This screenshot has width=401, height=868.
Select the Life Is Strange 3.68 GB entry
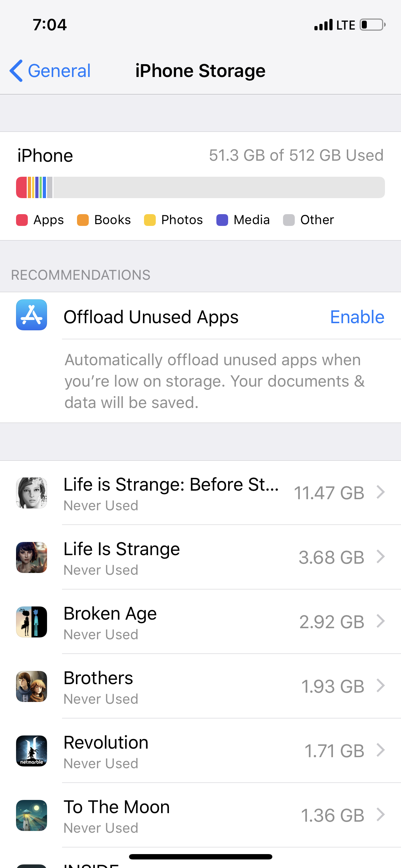coord(200,557)
